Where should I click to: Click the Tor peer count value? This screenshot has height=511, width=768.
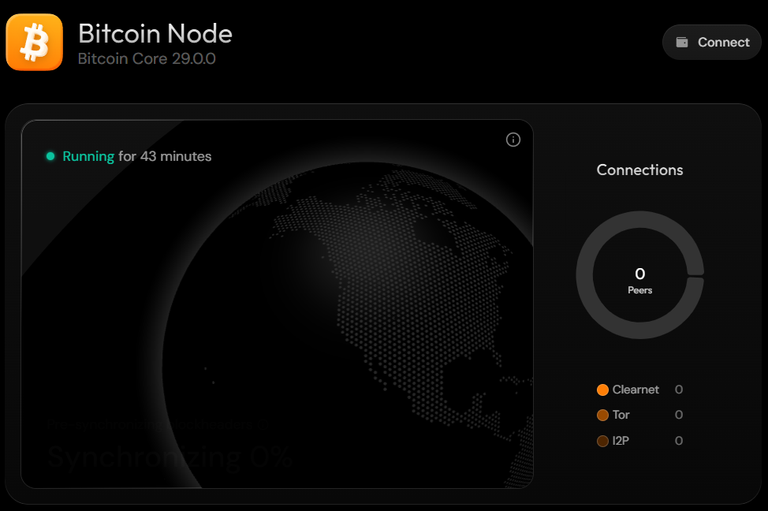pos(678,415)
